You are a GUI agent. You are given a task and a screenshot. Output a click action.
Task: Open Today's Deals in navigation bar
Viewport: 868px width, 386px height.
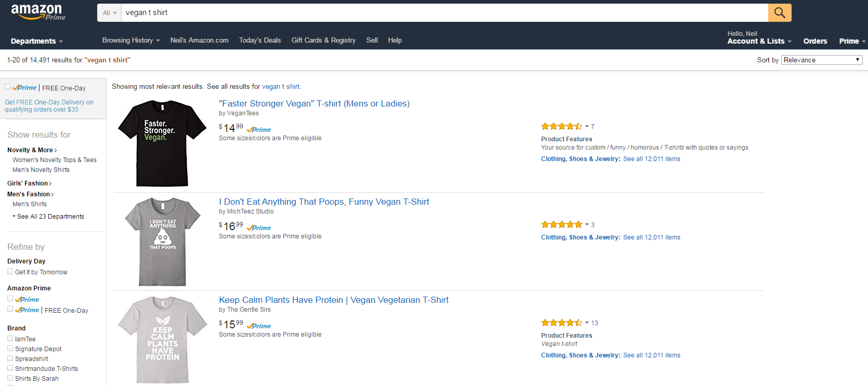click(260, 40)
